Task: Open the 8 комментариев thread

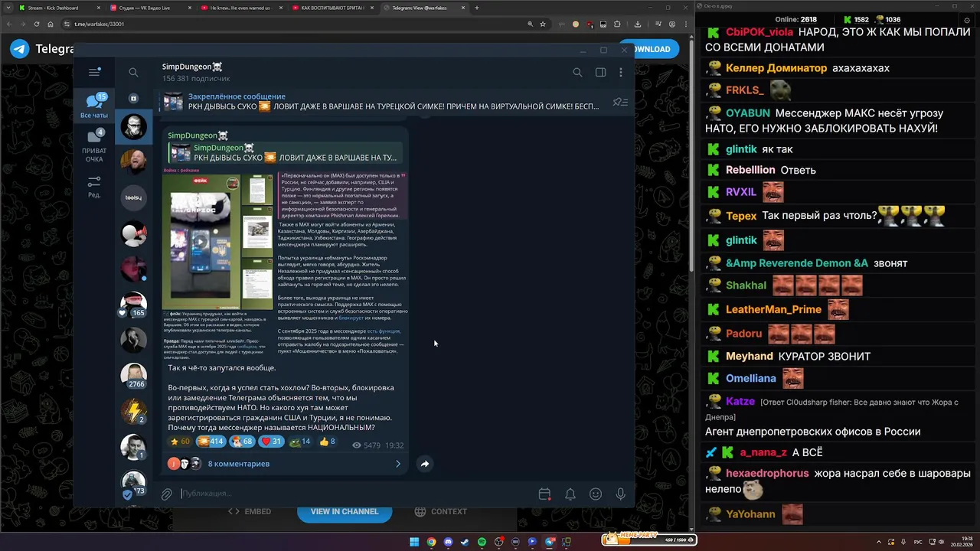Action: [x=238, y=464]
